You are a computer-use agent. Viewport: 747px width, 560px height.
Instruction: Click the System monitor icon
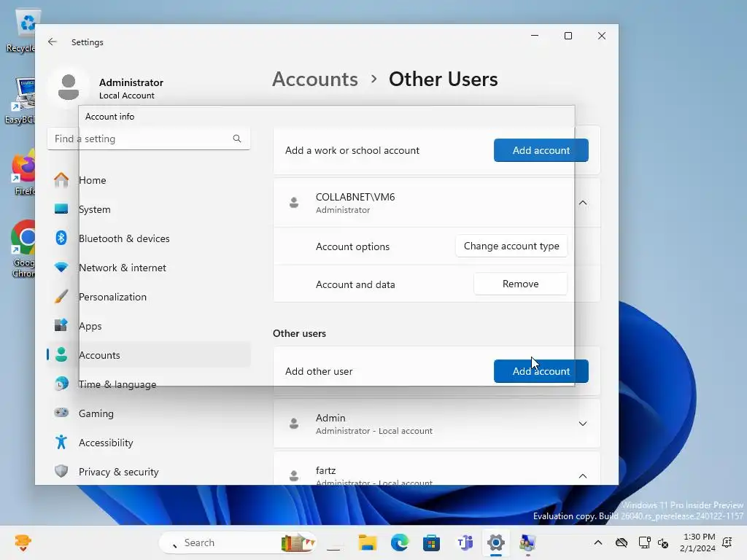pos(61,209)
